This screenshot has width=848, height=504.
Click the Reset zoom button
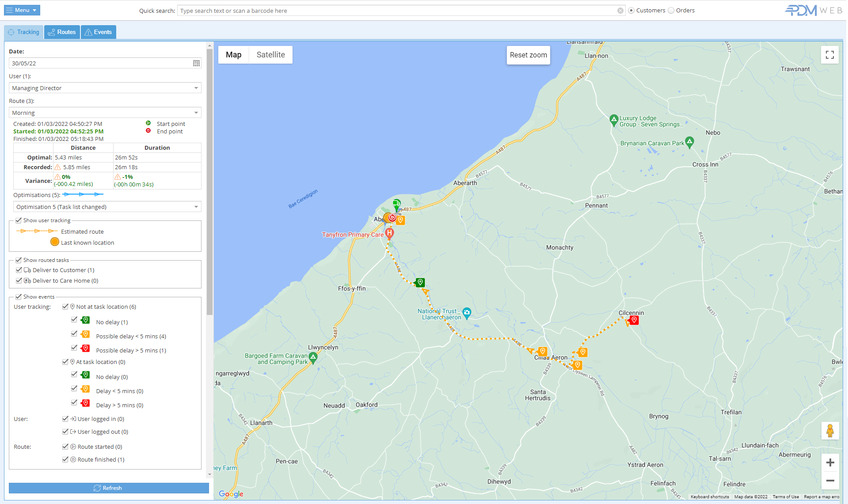click(x=528, y=55)
